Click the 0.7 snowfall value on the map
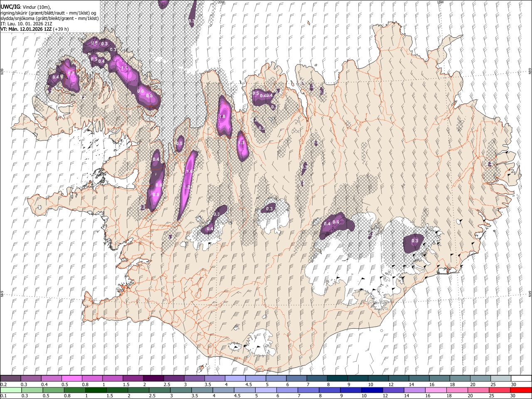 [71, 74]
